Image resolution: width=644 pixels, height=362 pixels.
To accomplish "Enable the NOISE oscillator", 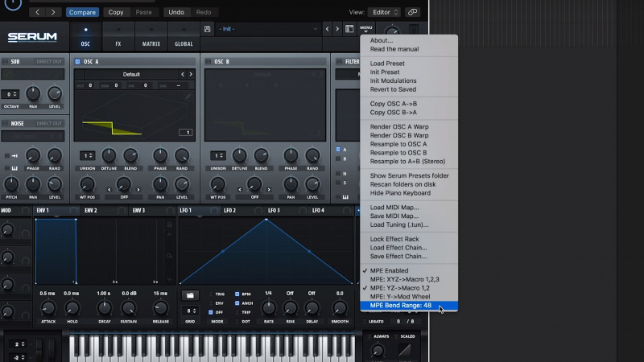I will tap(5, 123).
